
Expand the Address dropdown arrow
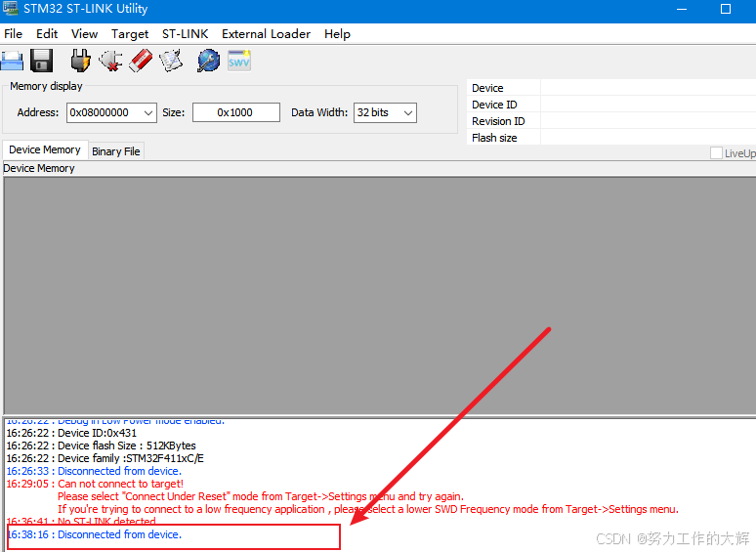click(x=148, y=112)
